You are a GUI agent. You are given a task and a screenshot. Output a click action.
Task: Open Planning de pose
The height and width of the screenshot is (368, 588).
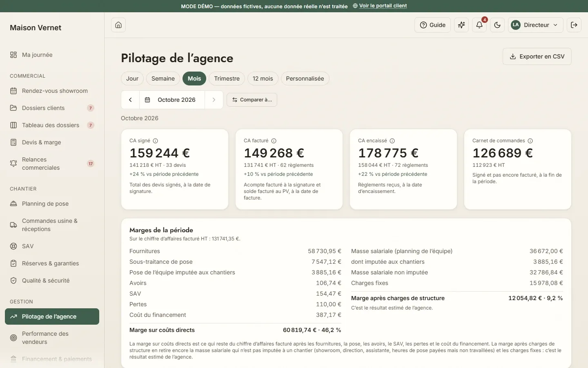point(52,204)
